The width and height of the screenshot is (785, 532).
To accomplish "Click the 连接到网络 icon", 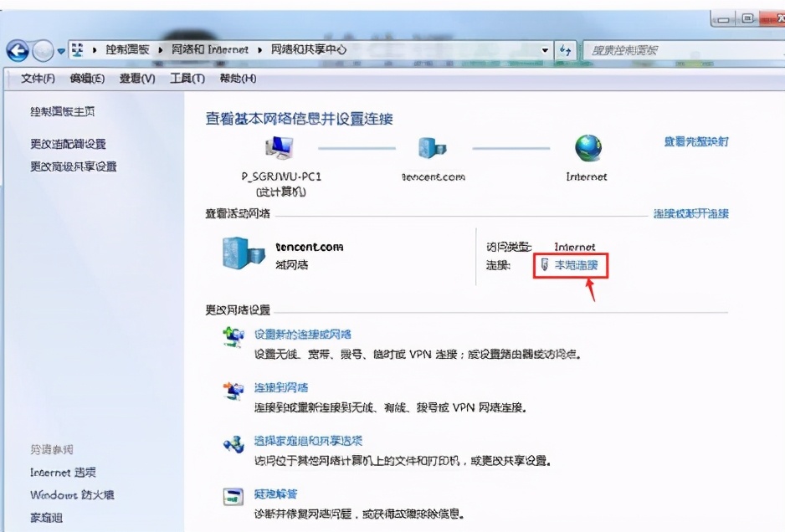I will [x=233, y=387].
